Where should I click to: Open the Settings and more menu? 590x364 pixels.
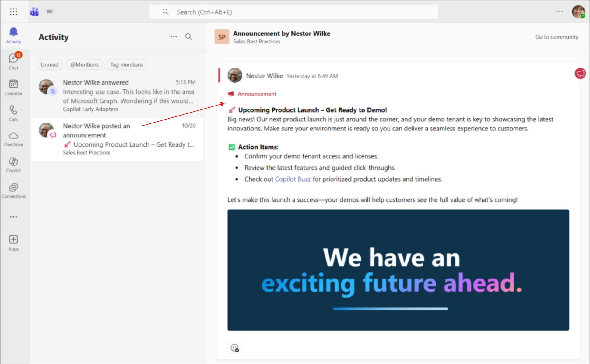coord(560,12)
